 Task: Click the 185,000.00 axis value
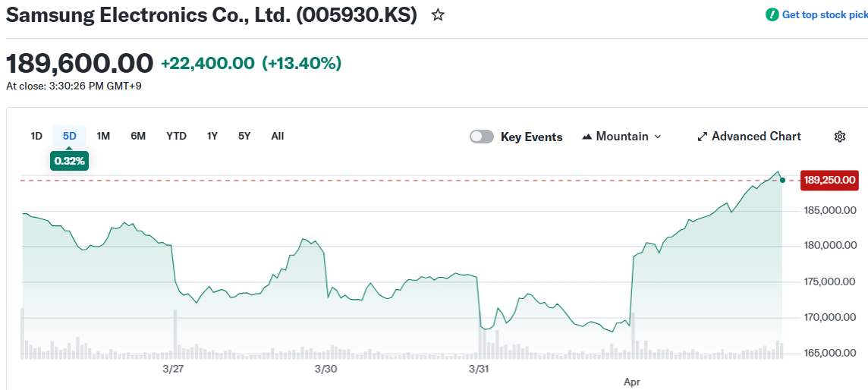tap(829, 210)
